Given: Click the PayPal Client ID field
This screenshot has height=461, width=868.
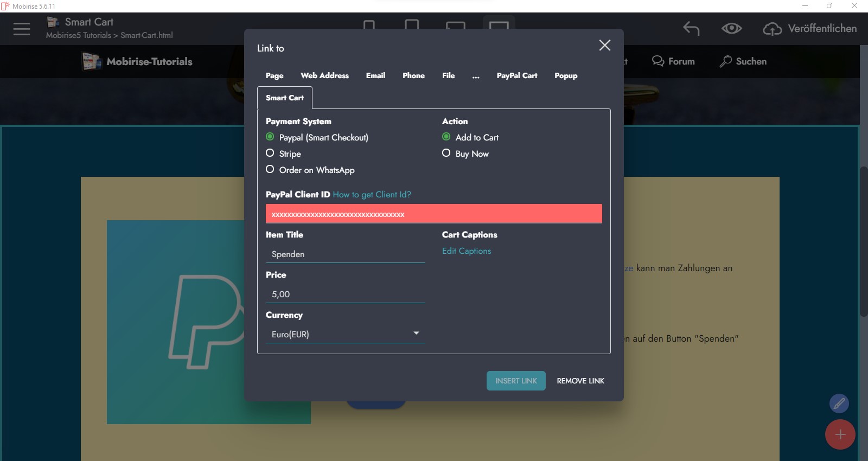Looking at the screenshot, I should click(433, 214).
